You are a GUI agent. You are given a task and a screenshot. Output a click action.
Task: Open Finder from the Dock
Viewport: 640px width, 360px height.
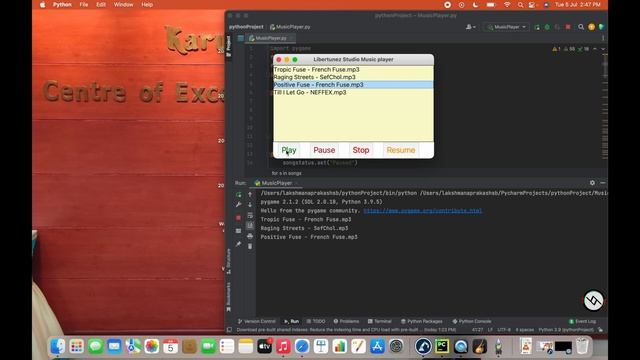point(58,346)
